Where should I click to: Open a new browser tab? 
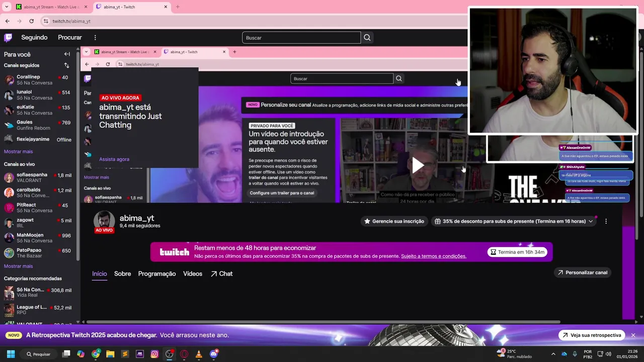(x=177, y=7)
